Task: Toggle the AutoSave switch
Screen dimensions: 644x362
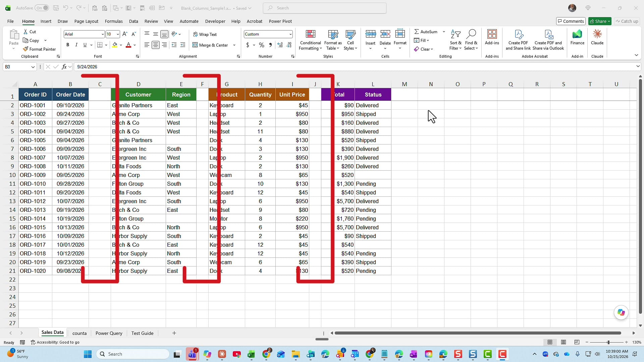Action: (x=42, y=8)
